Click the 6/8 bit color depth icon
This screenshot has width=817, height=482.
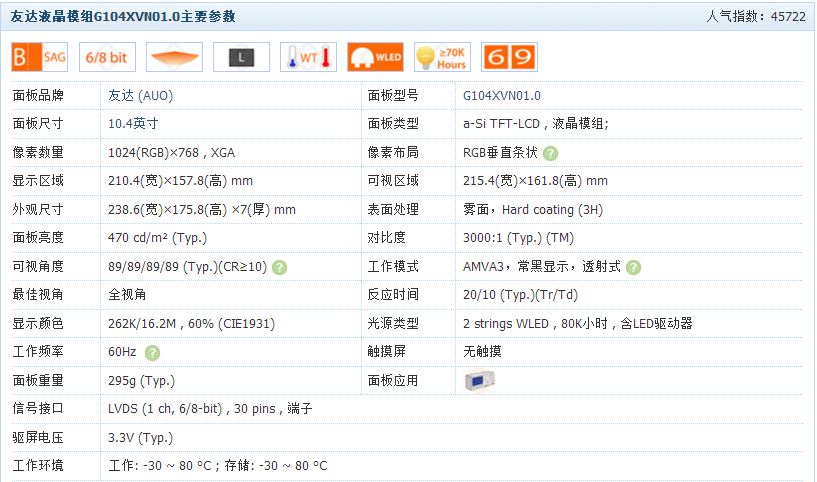106,57
